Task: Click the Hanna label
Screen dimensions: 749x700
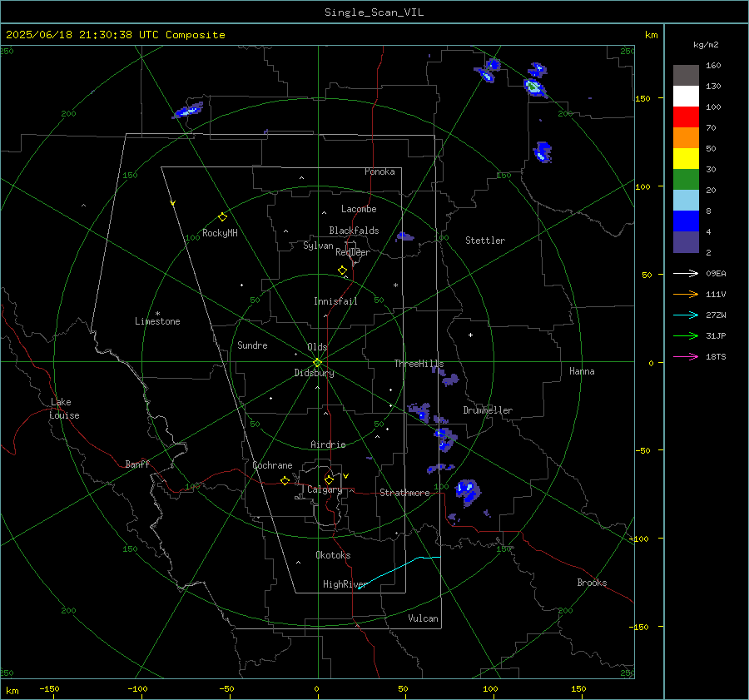Action: pos(582,371)
